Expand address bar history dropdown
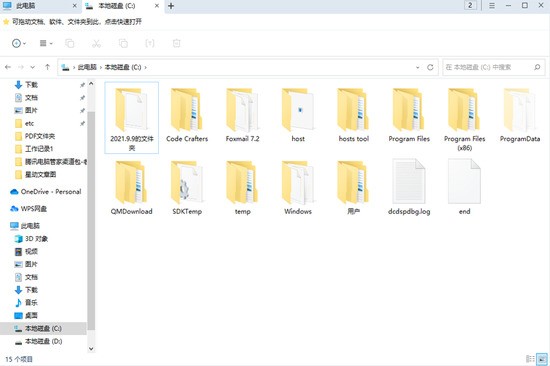Screen dimensions: 550x366 tap(417, 67)
